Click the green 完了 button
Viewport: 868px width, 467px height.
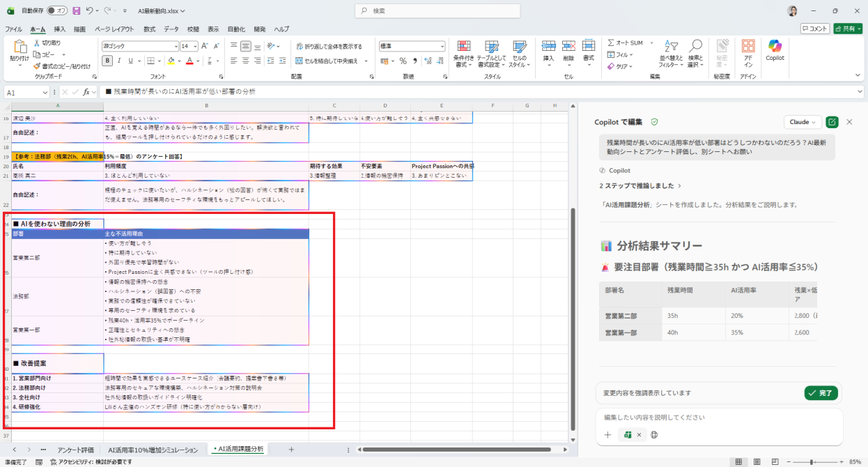coord(821,393)
